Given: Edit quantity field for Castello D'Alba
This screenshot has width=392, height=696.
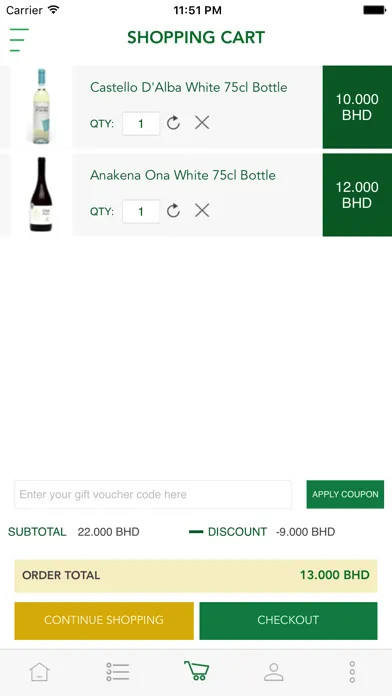Looking at the screenshot, I should click(141, 123).
